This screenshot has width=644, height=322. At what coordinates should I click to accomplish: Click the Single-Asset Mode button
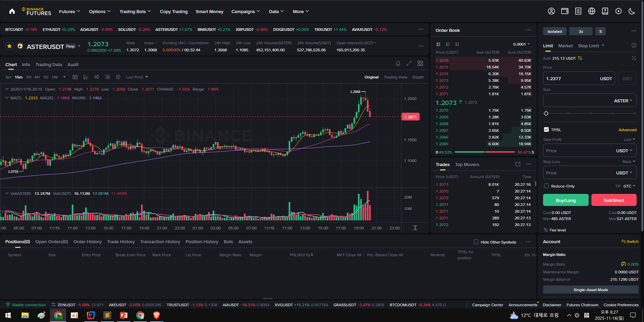pyautogui.click(x=590, y=290)
